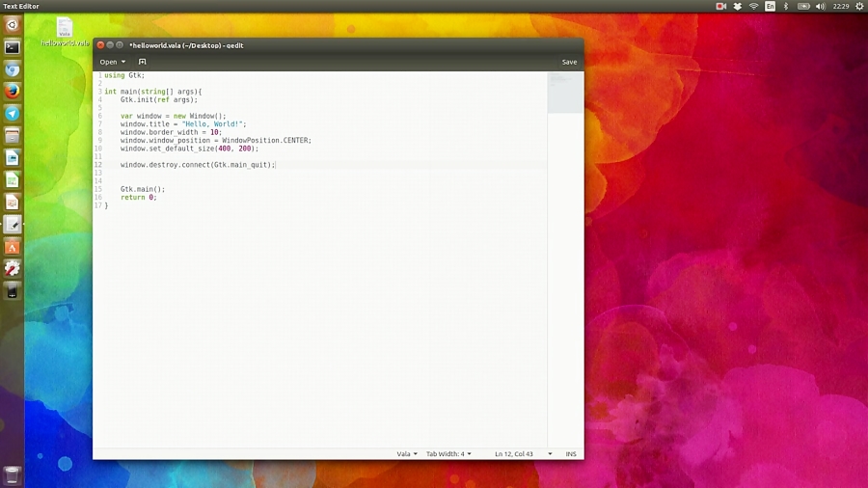Open Telegram from the dock
This screenshot has height=488, width=868.
(x=13, y=114)
